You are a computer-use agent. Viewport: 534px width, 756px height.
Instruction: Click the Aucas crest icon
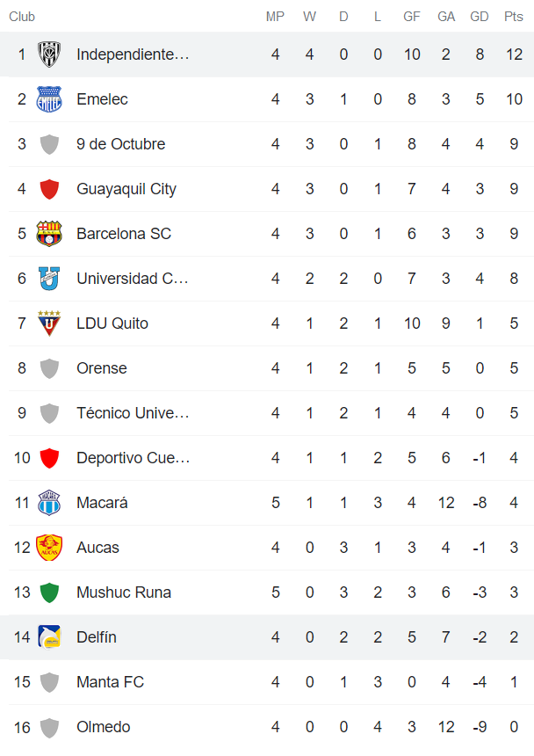click(50, 547)
